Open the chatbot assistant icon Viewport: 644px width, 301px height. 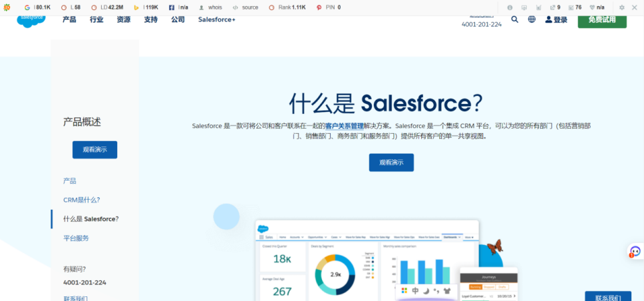pos(635,251)
